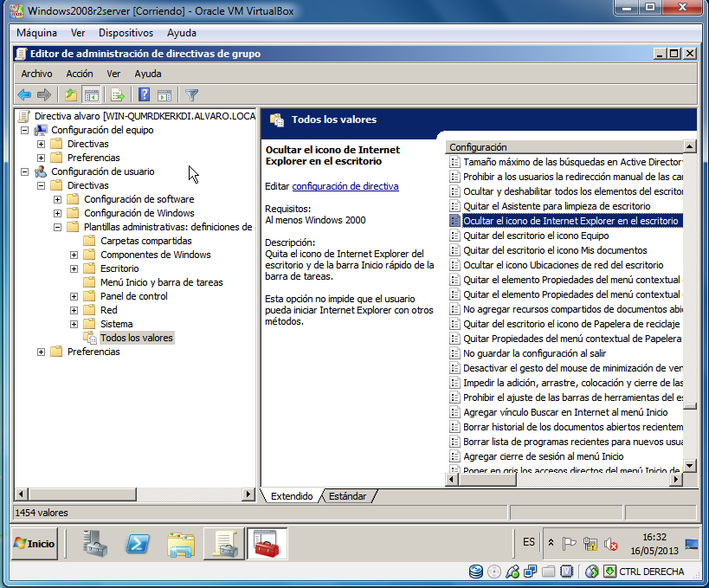Click the Back arrow in the toolbar
This screenshot has height=588, width=709.
coord(24,95)
